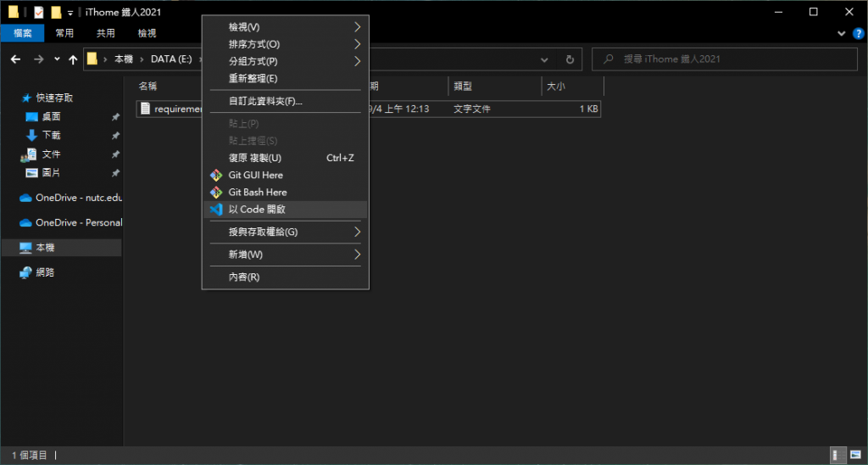Open quick access toolbar customize dropdown

pyautogui.click(x=70, y=12)
